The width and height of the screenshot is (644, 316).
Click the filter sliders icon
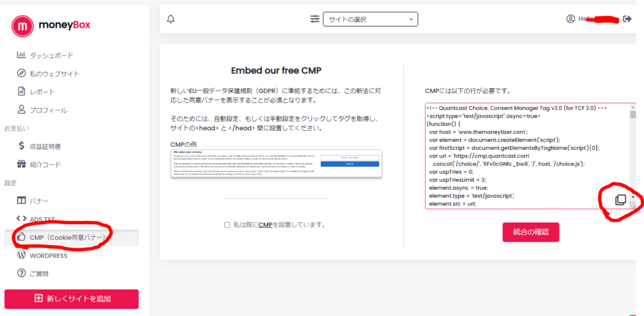pos(314,20)
